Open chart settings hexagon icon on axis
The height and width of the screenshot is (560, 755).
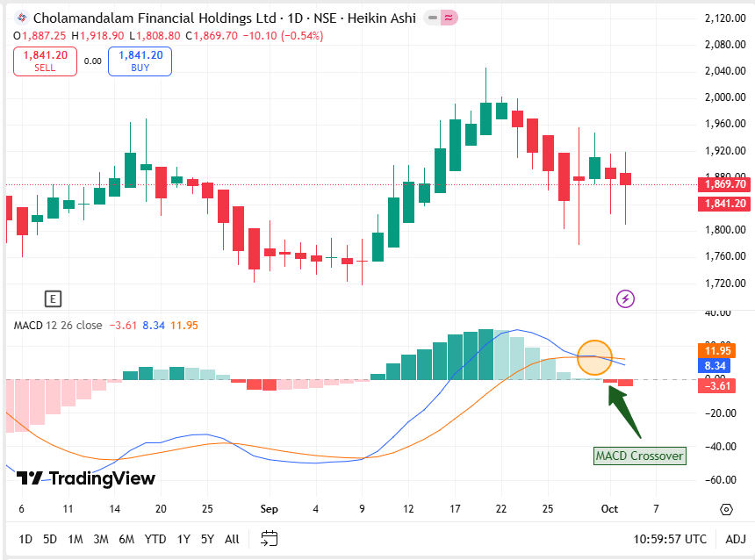pyautogui.click(x=726, y=509)
